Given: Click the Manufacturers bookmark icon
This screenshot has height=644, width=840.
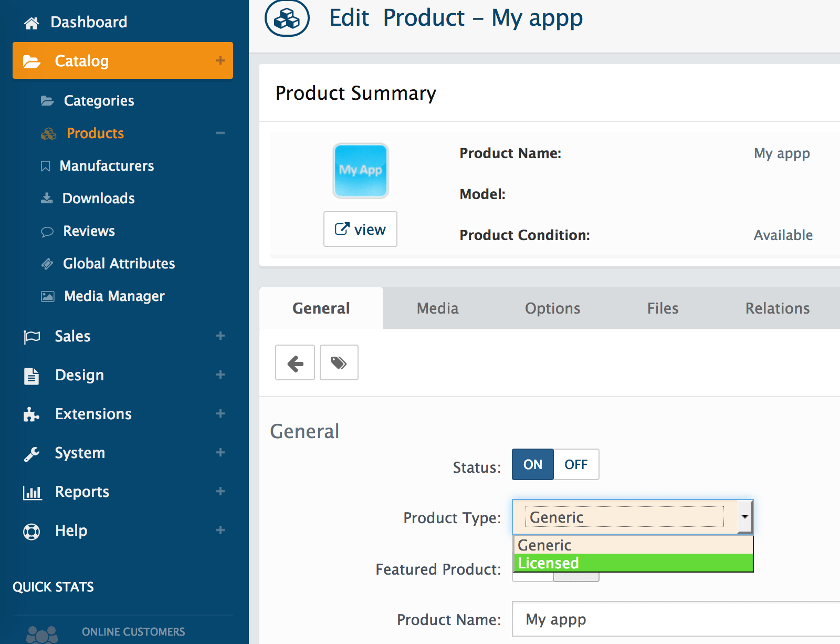Looking at the screenshot, I should tap(46, 167).
